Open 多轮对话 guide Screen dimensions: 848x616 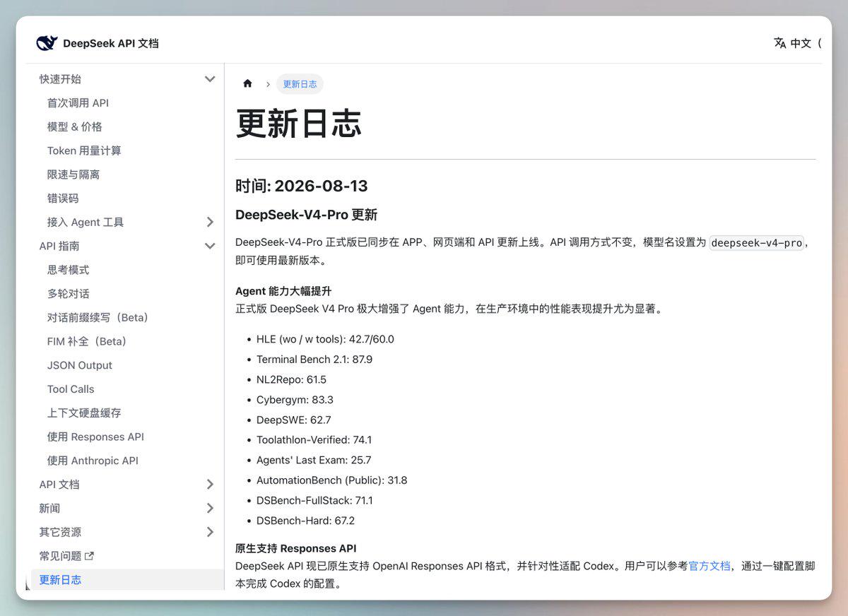pyautogui.click(x=68, y=294)
